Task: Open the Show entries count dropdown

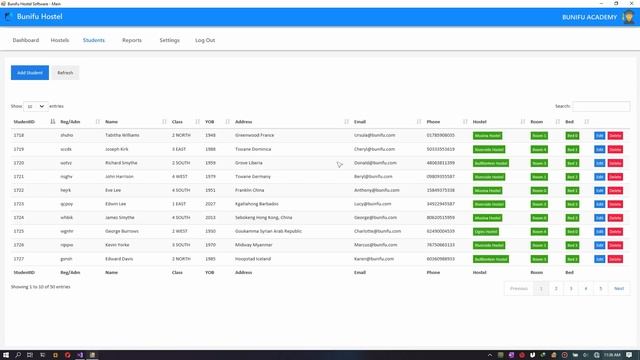Action: pyautogui.click(x=36, y=106)
